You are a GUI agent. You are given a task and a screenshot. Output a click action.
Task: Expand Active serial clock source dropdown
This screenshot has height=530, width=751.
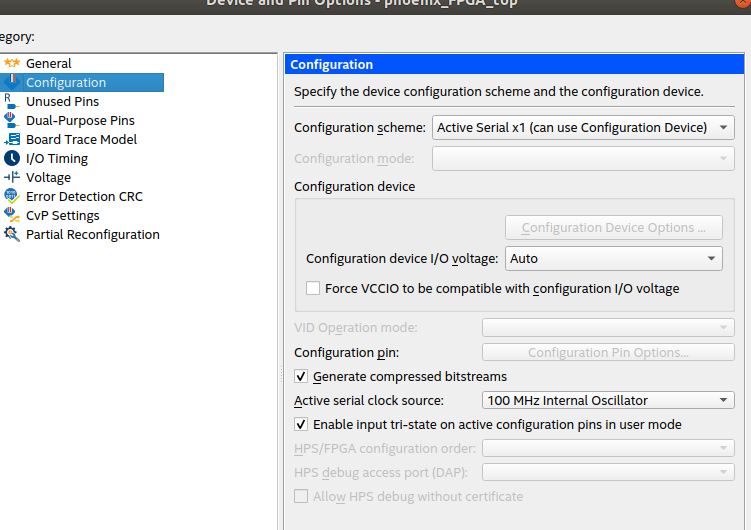[608, 400]
